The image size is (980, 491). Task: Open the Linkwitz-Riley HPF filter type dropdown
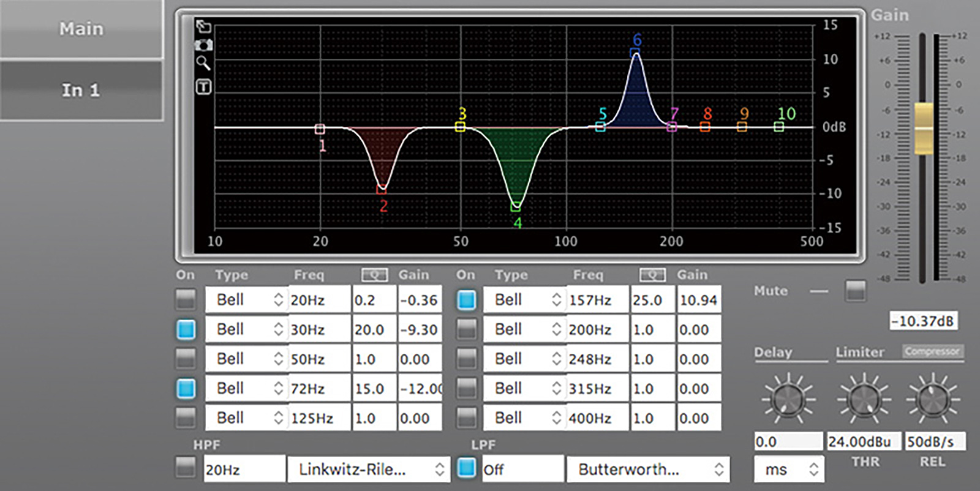point(369,470)
